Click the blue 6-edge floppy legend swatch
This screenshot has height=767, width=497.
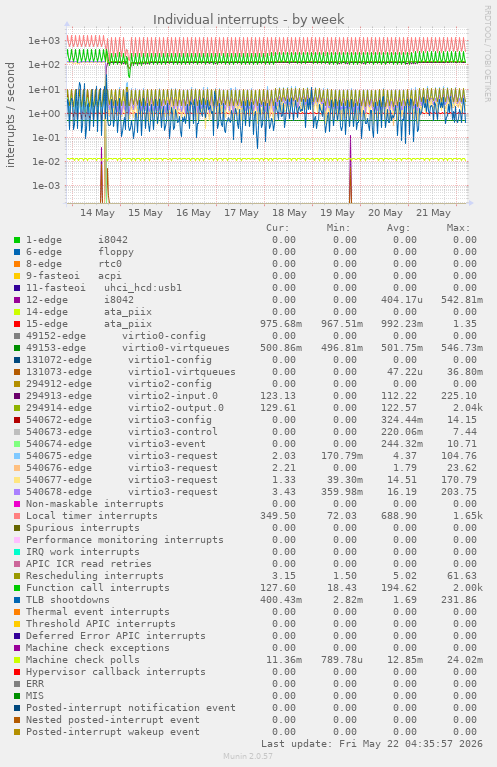coord(17,252)
